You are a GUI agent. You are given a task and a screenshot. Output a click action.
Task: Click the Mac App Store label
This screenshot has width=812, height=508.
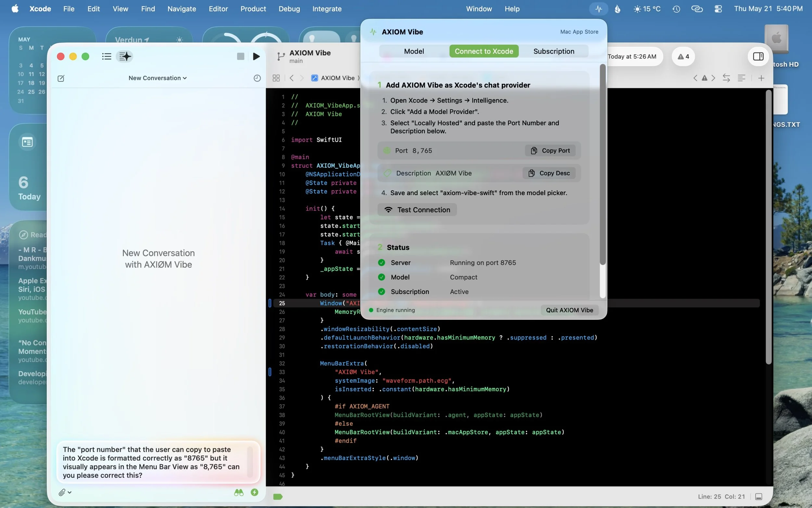(x=579, y=32)
